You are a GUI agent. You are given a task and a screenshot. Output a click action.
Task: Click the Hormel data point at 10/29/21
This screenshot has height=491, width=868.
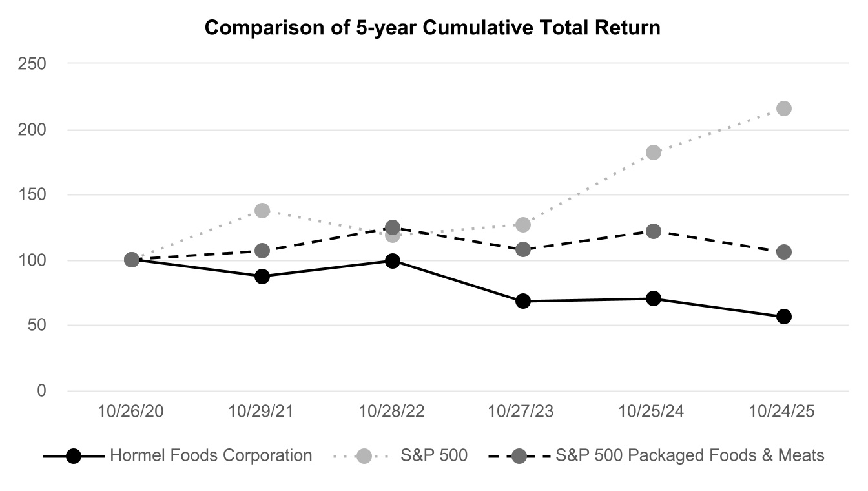(262, 277)
